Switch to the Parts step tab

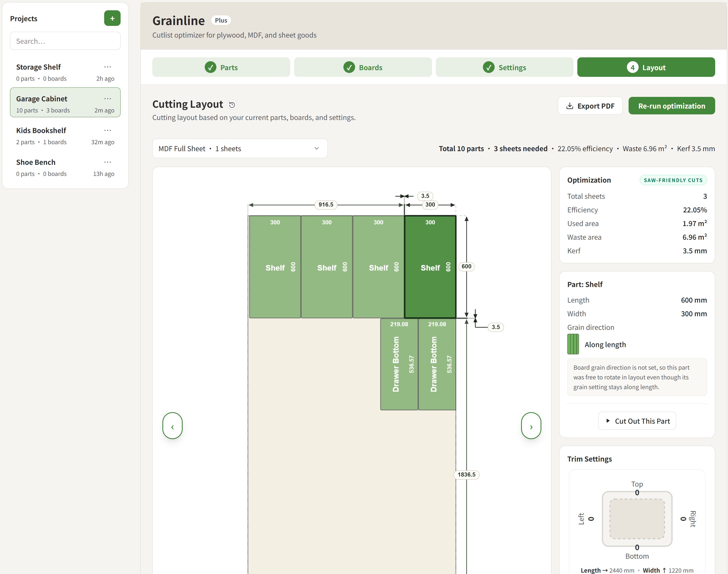pyautogui.click(x=221, y=67)
